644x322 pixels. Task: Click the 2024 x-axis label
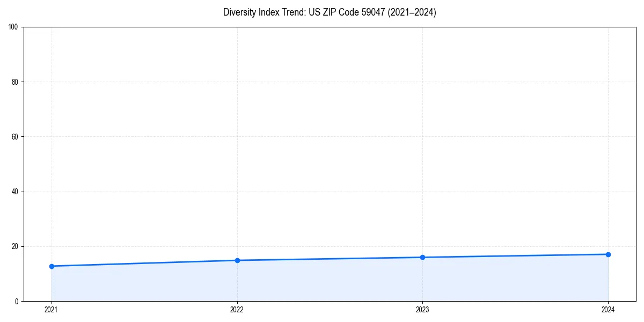608,310
